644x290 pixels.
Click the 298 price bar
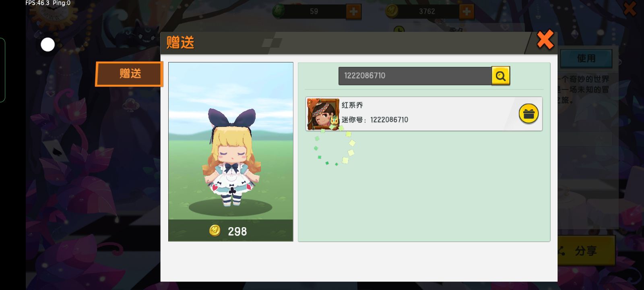pyautogui.click(x=231, y=231)
